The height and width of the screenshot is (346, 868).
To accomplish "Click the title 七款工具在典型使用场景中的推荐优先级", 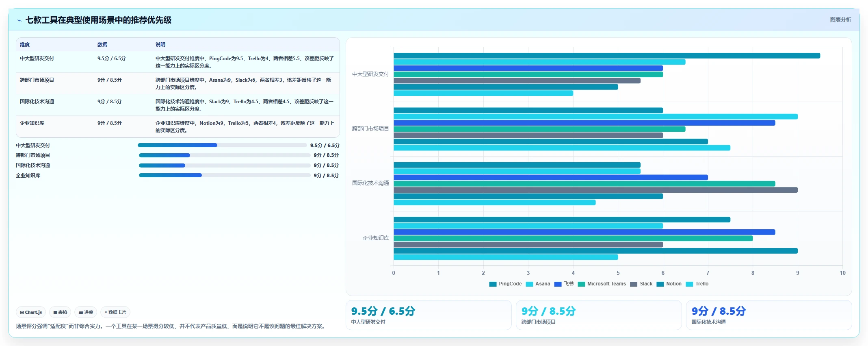I will click(x=98, y=20).
